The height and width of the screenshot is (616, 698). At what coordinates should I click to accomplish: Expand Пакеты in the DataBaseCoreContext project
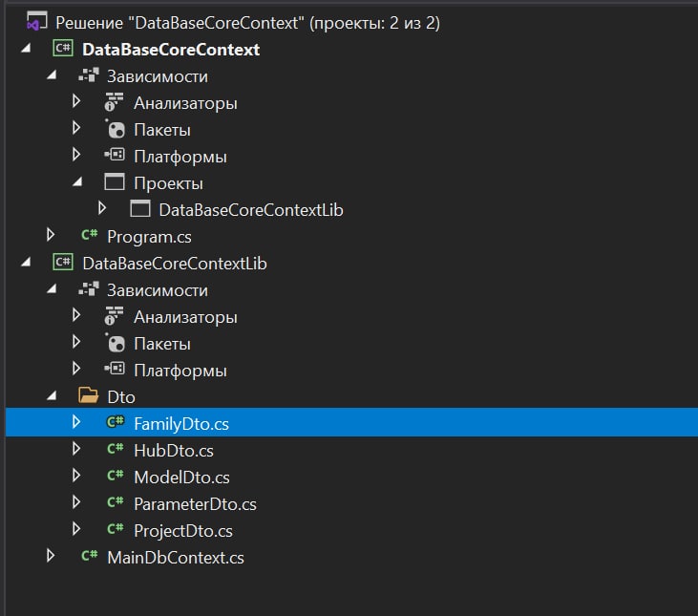[x=76, y=128]
